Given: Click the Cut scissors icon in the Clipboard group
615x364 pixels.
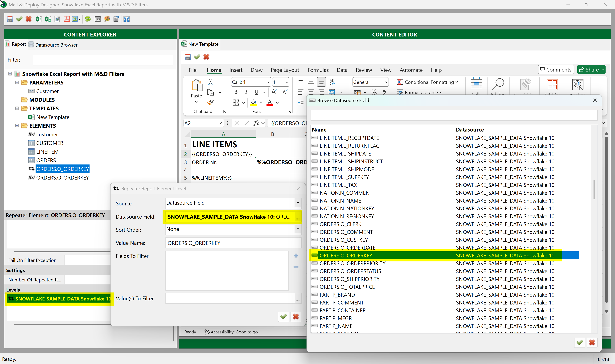Looking at the screenshot, I should (210, 82).
